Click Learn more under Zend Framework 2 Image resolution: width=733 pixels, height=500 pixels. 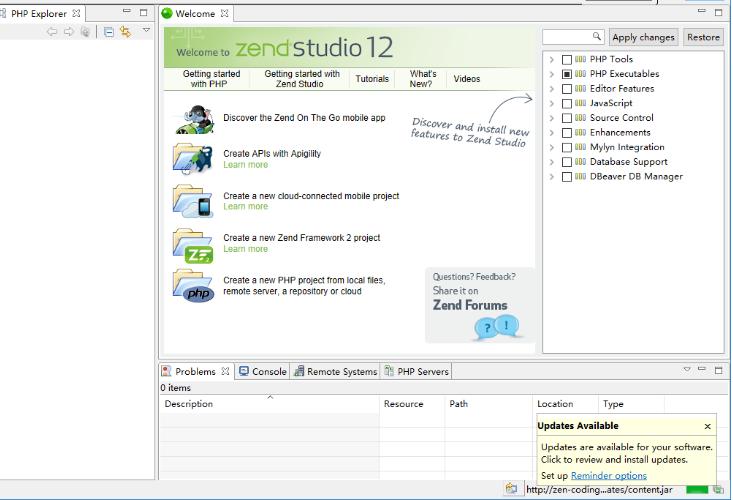[x=245, y=249]
